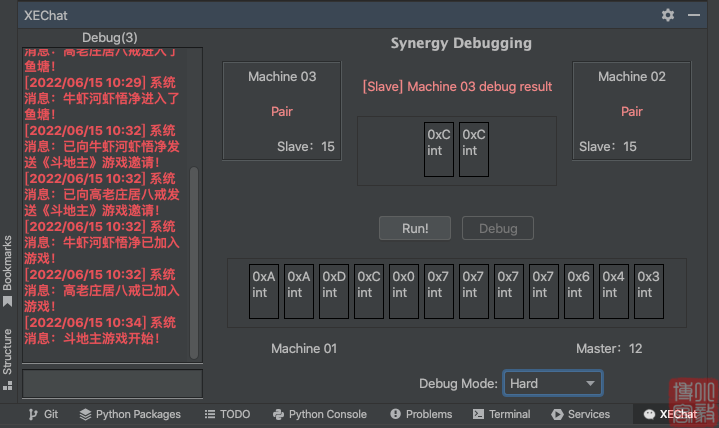Open the Terminal tool window
Image resolution: width=719 pixels, height=428 pixels.
pyautogui.click(x=501, y=414)
